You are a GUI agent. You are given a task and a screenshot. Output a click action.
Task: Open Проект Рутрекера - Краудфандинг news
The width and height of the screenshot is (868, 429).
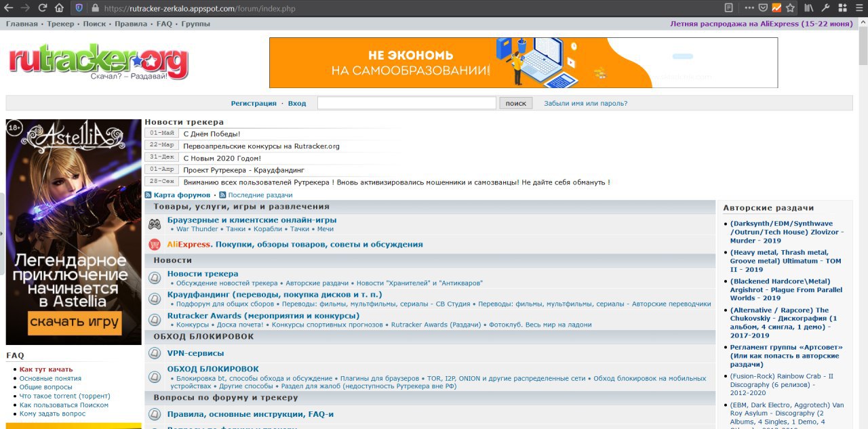[x=244, y=170]
